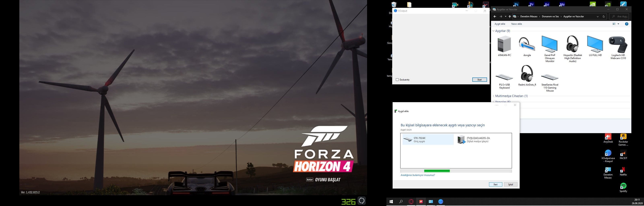Click the device search progress bar
This screenshot has height=206, width=644.
coord(456,171)
